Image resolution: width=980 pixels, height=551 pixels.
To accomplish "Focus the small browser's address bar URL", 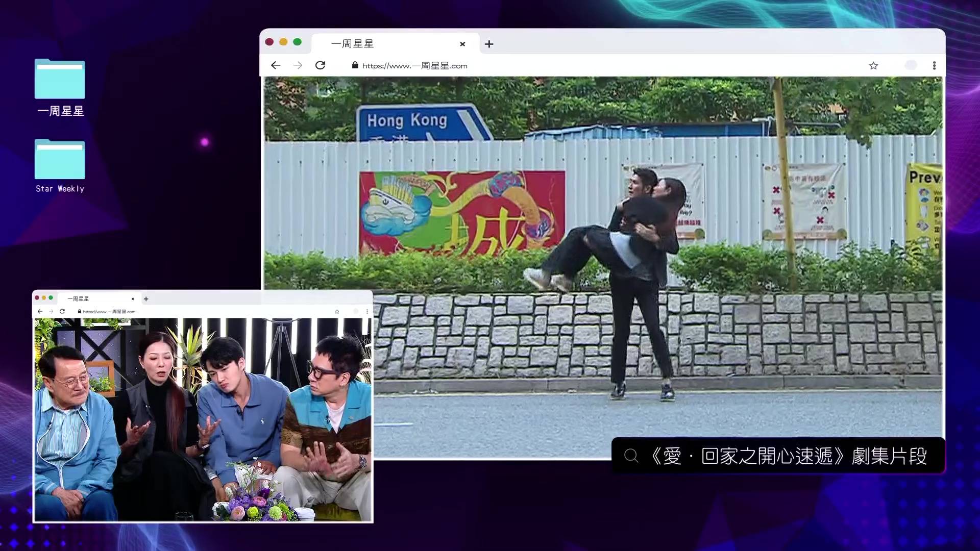I will click(109, 312).
